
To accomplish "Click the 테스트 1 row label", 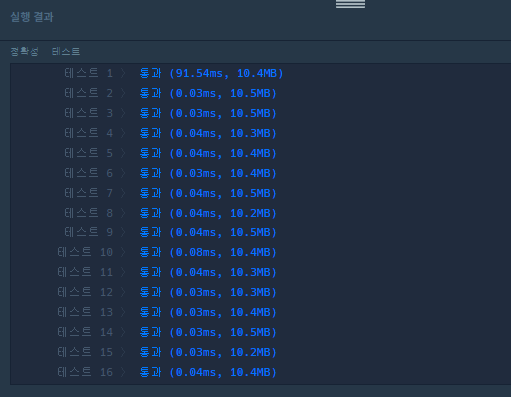I will tap(89, 73).
